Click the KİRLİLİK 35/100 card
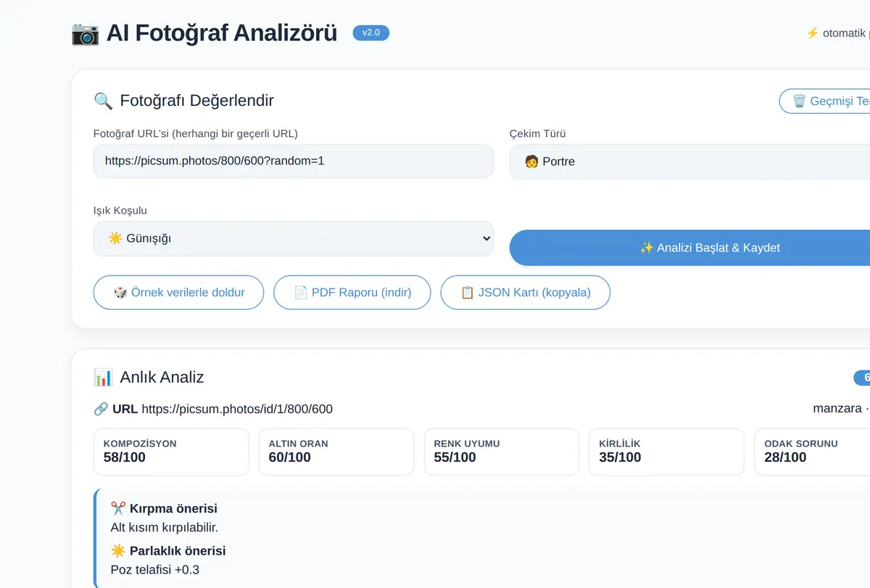The width and height of the screenshot is (870, 588). click(666, 452)
